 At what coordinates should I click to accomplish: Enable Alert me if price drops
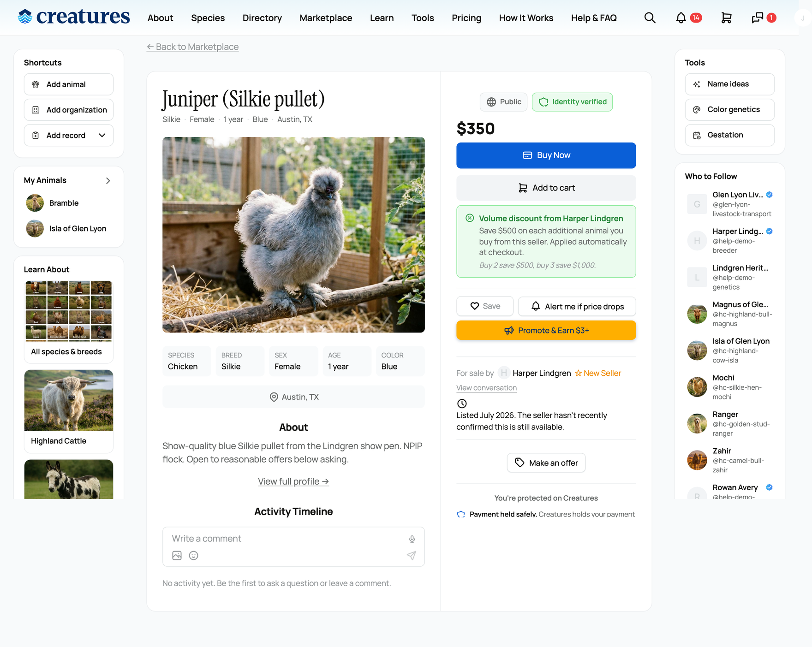(577, 306)
